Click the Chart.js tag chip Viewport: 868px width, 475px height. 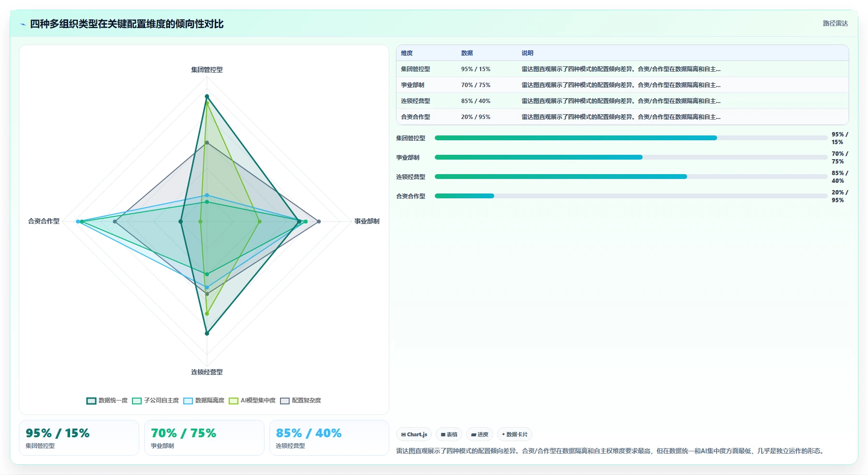414,434
